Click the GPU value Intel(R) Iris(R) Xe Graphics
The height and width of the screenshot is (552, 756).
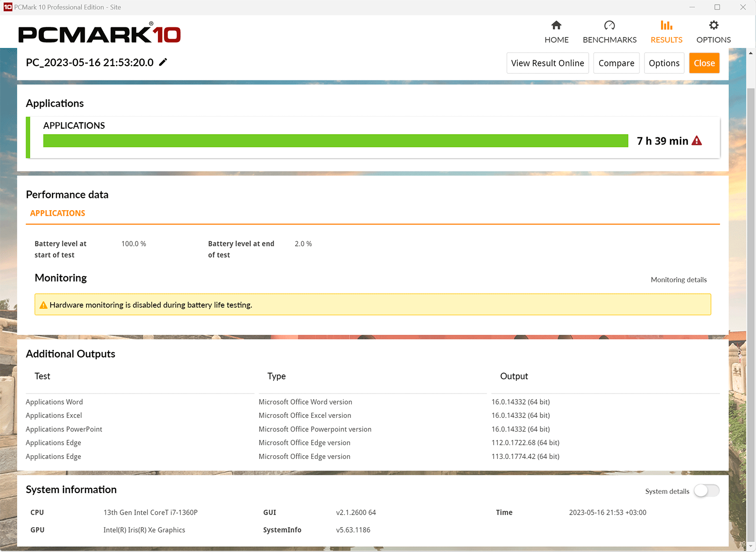tap(144, 530)
